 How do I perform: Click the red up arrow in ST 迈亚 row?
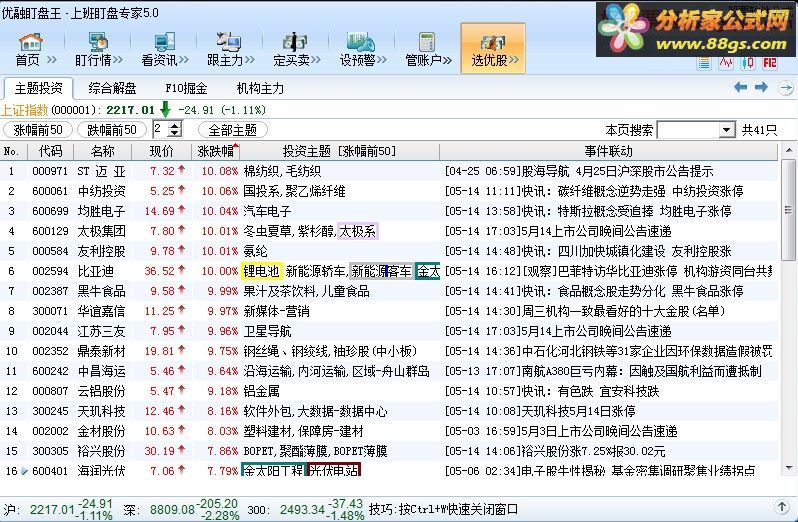pyautogui.click(x=182, y=170)
